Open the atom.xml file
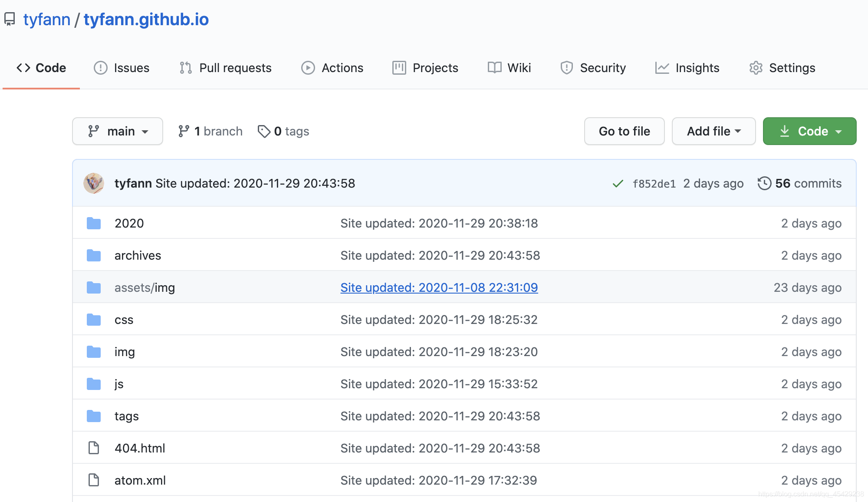This screenshot has height=502, width=868. click(140, 480)
